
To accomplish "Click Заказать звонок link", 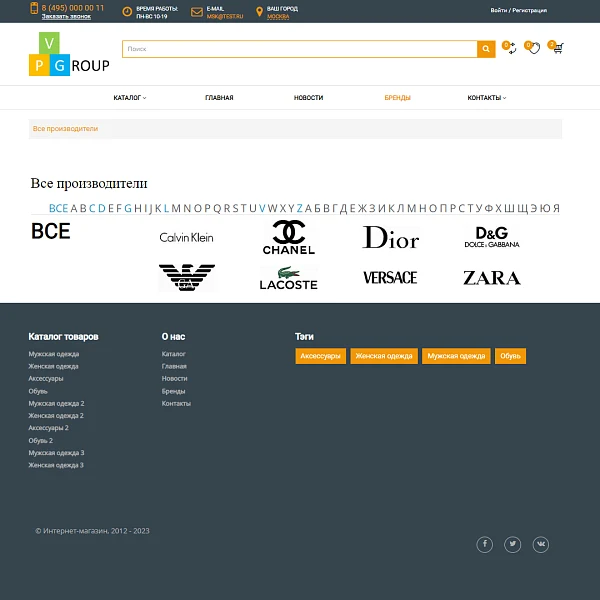I will [66, 16].
